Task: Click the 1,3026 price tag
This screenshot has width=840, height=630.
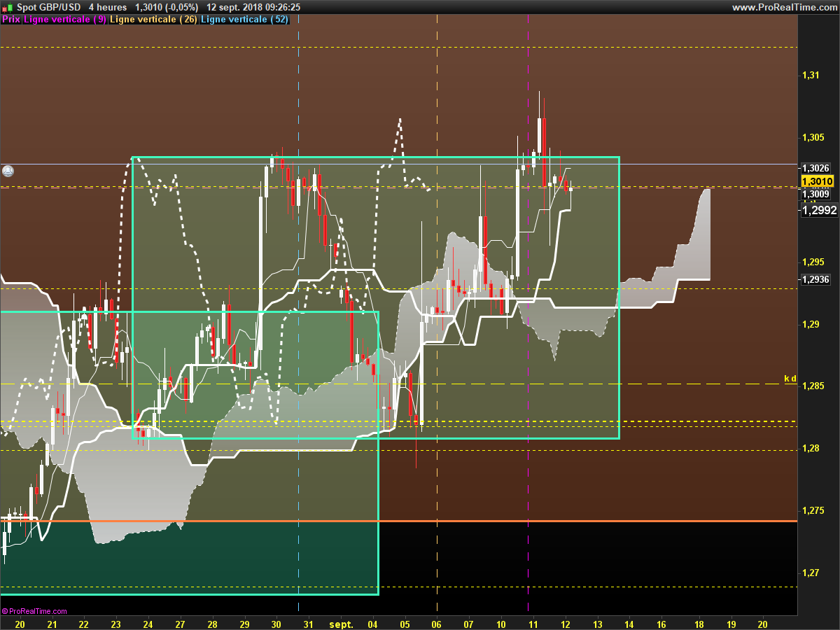Action: (816, 168)
